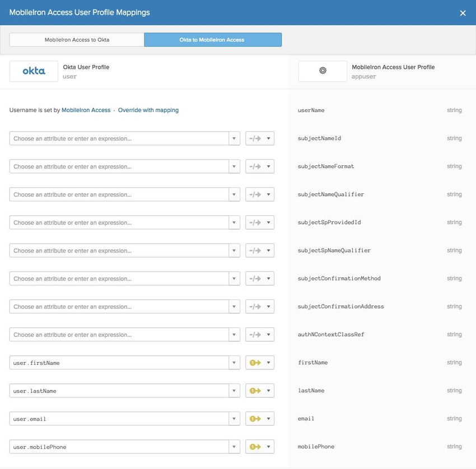Open attribute dropdown for subjectNameId
Screen dimensions: 476x469
coord(234,138)
